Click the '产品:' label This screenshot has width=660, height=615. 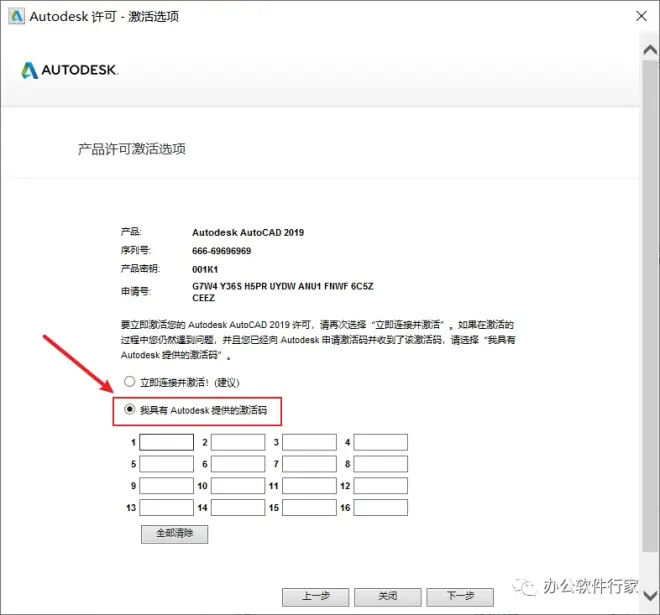click(131, 232)
